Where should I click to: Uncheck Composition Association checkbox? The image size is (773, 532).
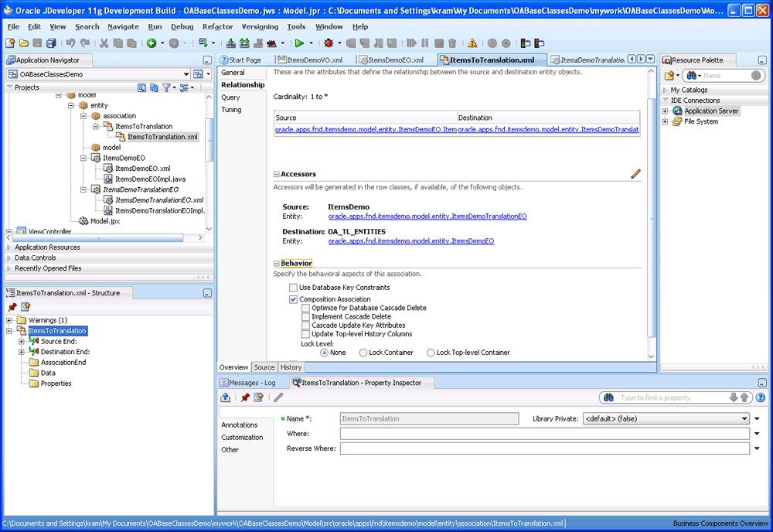click(x=293, y=299)
